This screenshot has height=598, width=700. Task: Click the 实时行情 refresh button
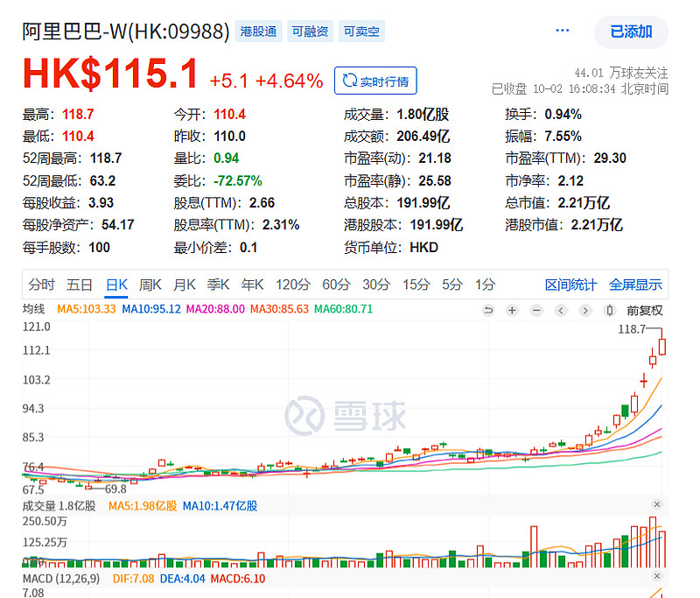[375, 81]
